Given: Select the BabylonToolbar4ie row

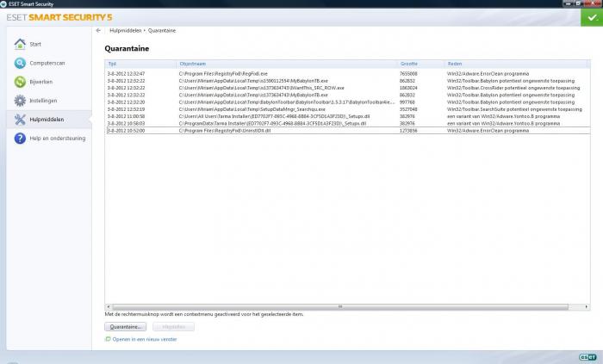Looking at the screenshot, I should click(348, 102).
